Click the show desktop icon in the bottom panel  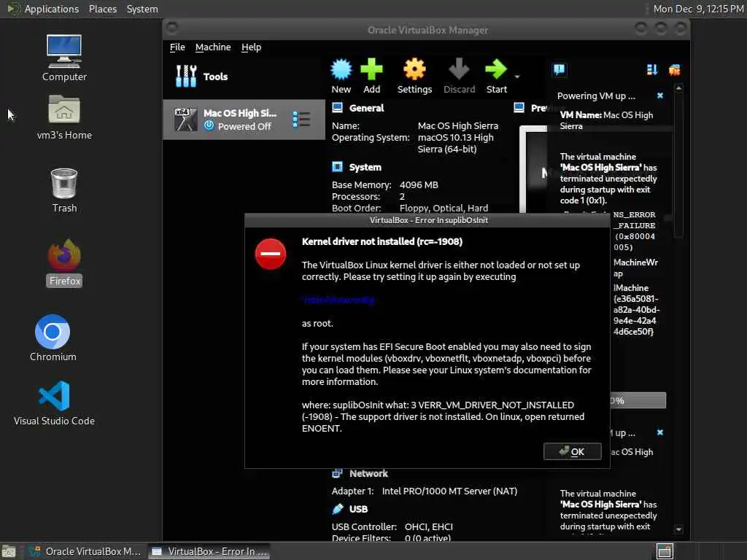pos(9,551)
